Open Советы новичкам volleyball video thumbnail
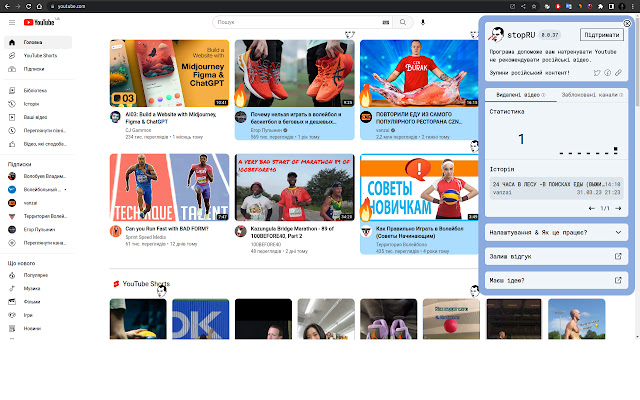 click(419, 187)
